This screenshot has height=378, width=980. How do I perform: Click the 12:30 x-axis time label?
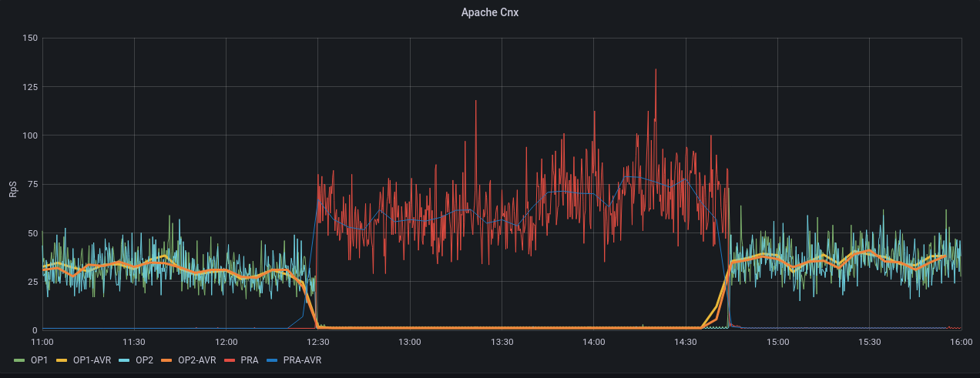317,341
